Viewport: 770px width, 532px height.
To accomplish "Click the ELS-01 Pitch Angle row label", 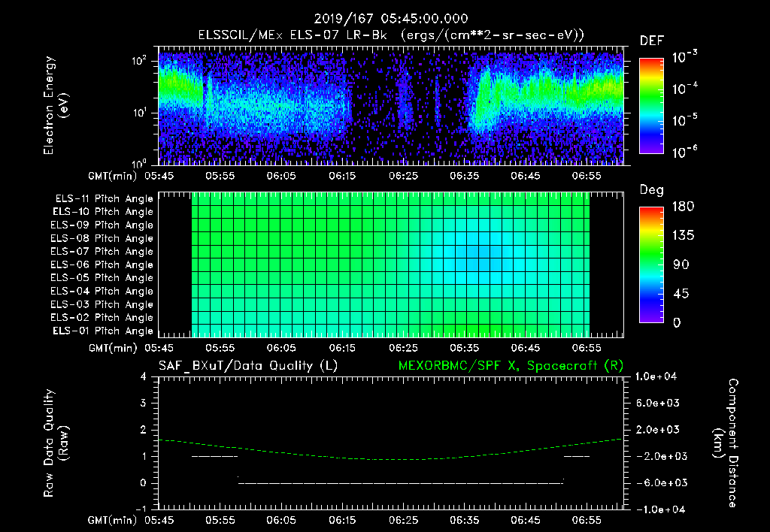I will (103, 331).
